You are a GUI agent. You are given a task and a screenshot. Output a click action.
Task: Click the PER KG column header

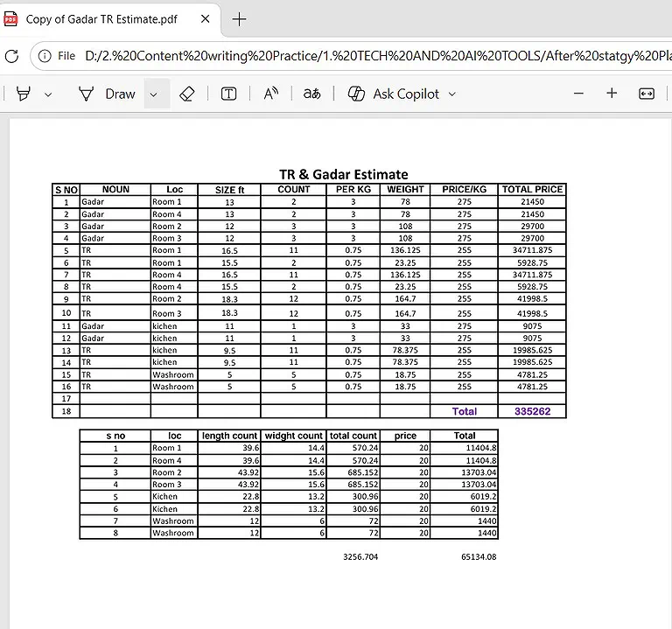pos(353,189)
